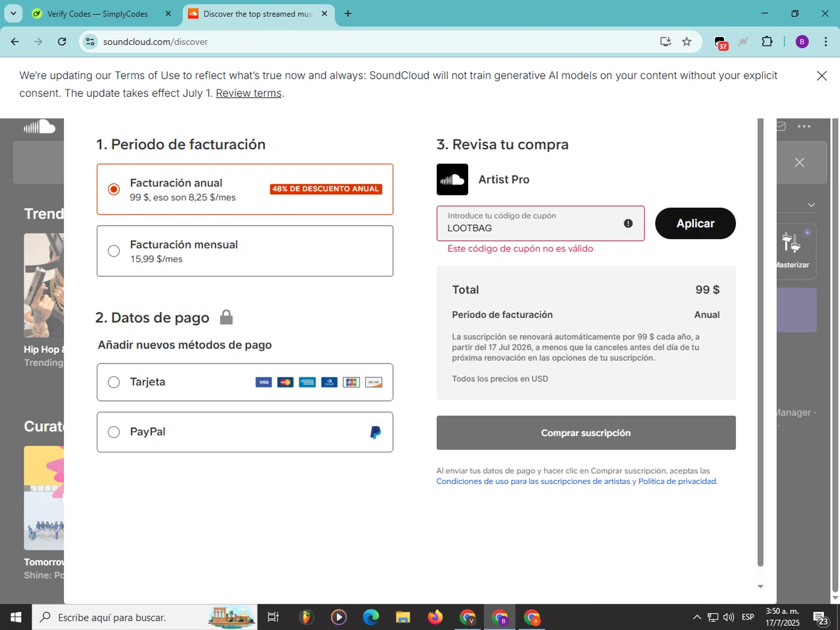Click the American Express card icon
This screenshot has width=840, height=630.
pos(307,382)
